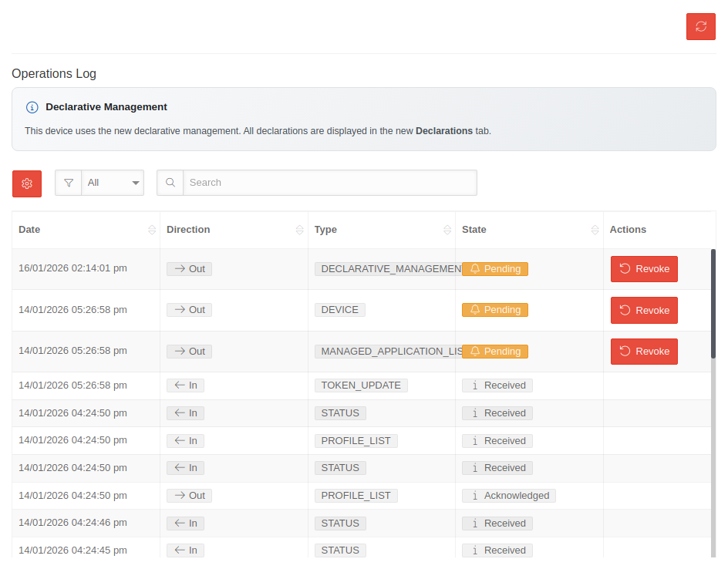Image resolution: width=728 pixels, height=569 pixels.
Task: Revoke the MANAGED_APPLICATION_LIST operation
Action: coord(644,352)
